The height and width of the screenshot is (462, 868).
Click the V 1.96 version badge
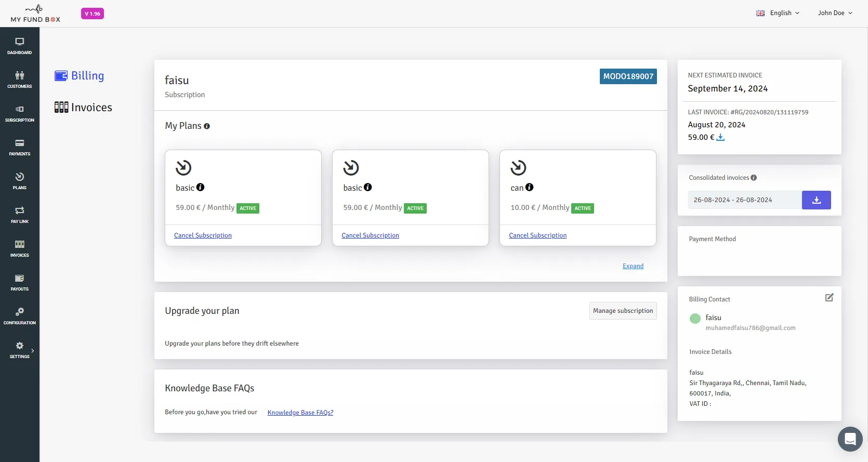pos(93,14)
